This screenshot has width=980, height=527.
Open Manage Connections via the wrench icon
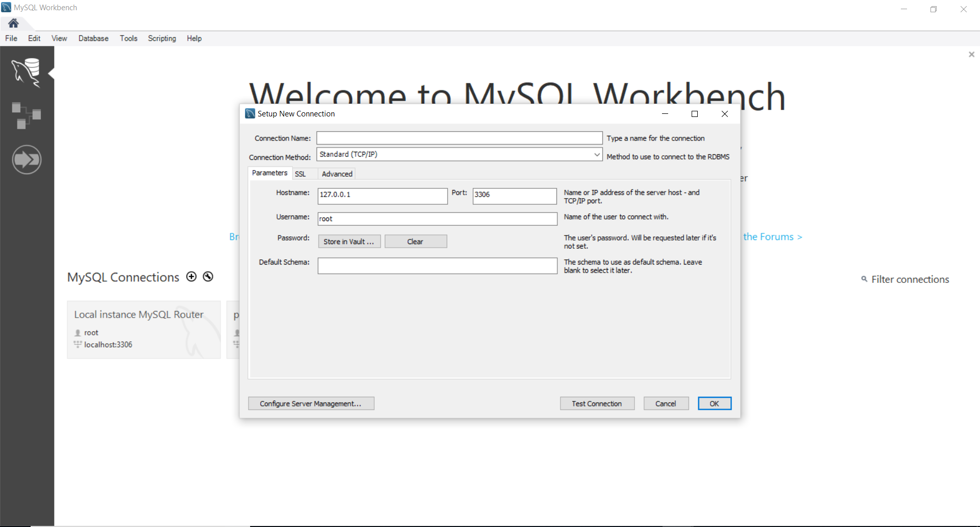[208, 277]
